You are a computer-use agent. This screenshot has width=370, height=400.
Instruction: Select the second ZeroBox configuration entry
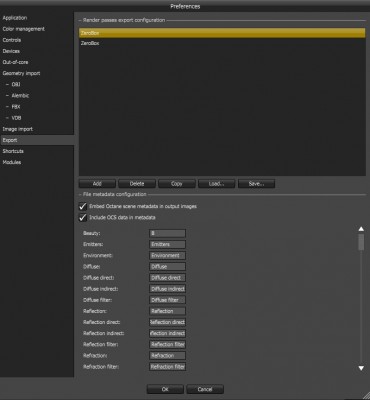click(x=222, y=43)
